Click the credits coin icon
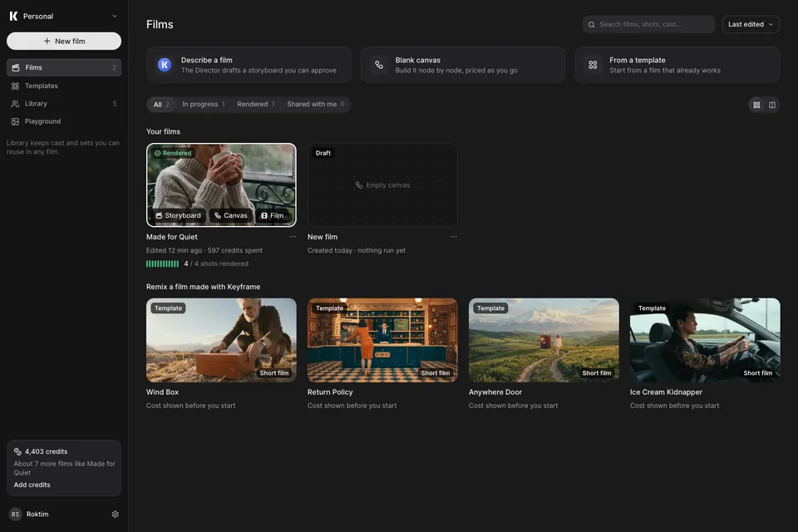 [x=17, y=451]
